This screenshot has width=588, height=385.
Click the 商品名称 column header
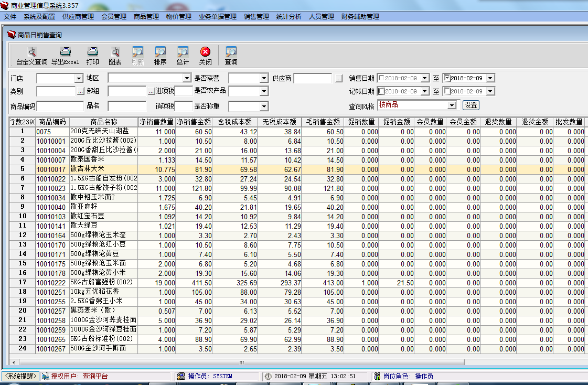[103, 122]
